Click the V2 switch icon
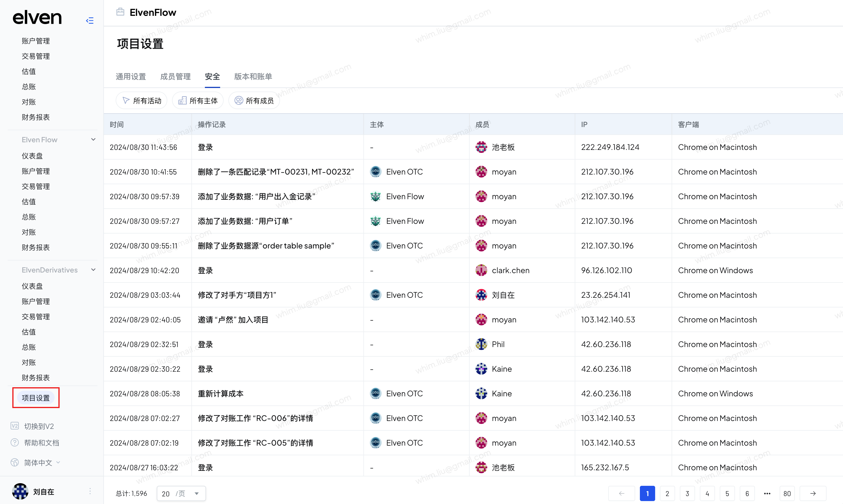The width and height of the screenshot is (843, 504). coord(15,426)
